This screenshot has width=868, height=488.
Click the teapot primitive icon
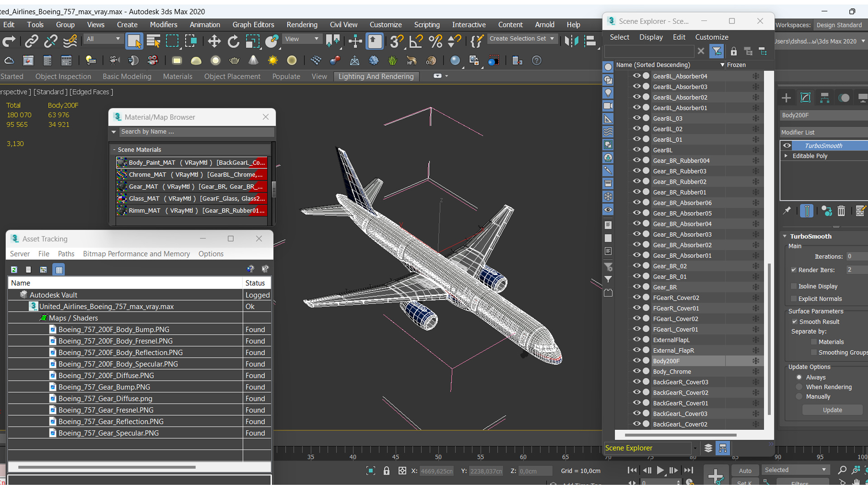(234, 61)
